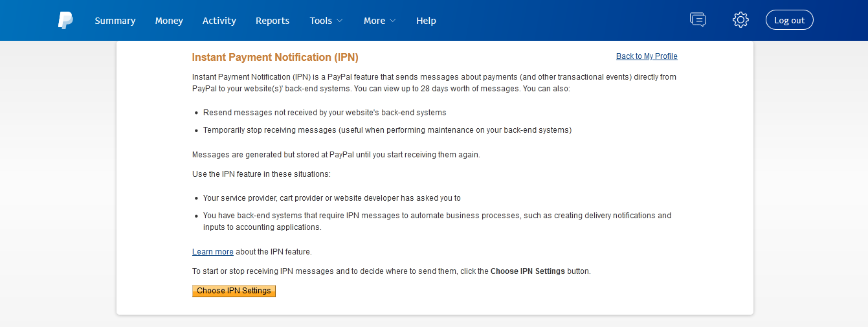Open the Reports section
Image resolution: width=868 pixels, height=327 pixels.
(x=273, y=21)
